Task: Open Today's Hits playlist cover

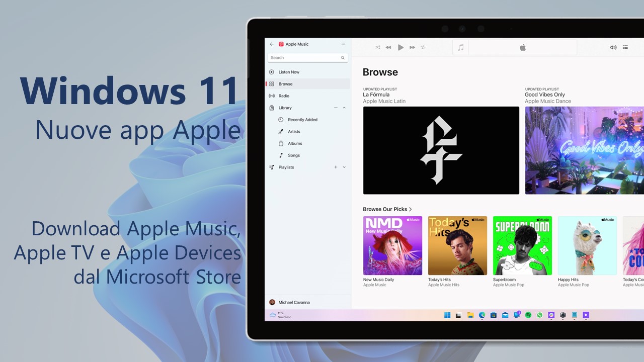Action: coord(457,246)
